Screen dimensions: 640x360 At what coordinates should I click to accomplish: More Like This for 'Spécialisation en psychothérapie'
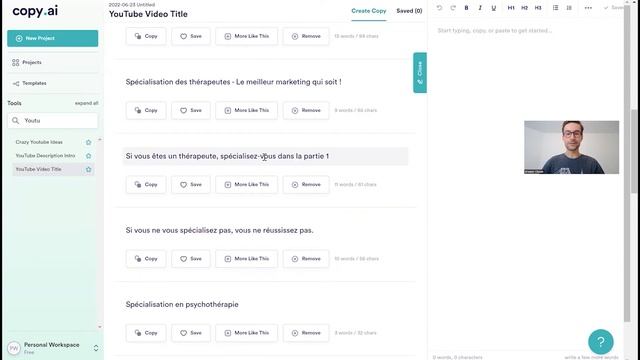tap(247, 333)
